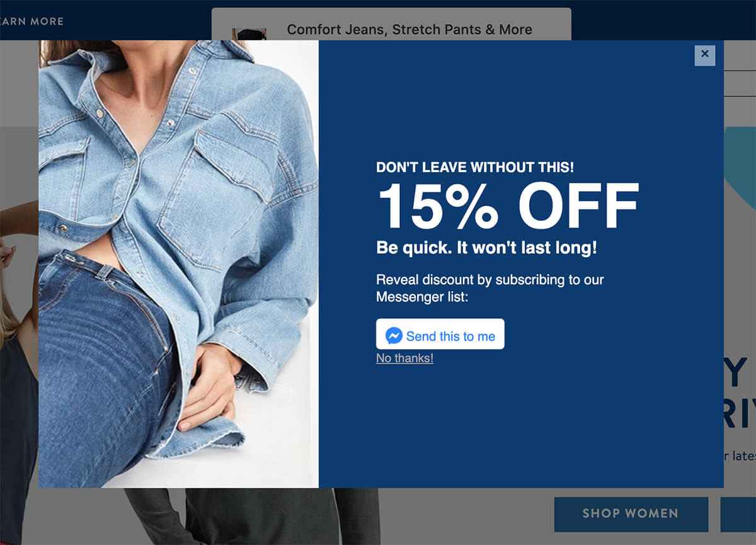Click the Learn More link in top bar

pyautogui.click(x=31, y=21)
